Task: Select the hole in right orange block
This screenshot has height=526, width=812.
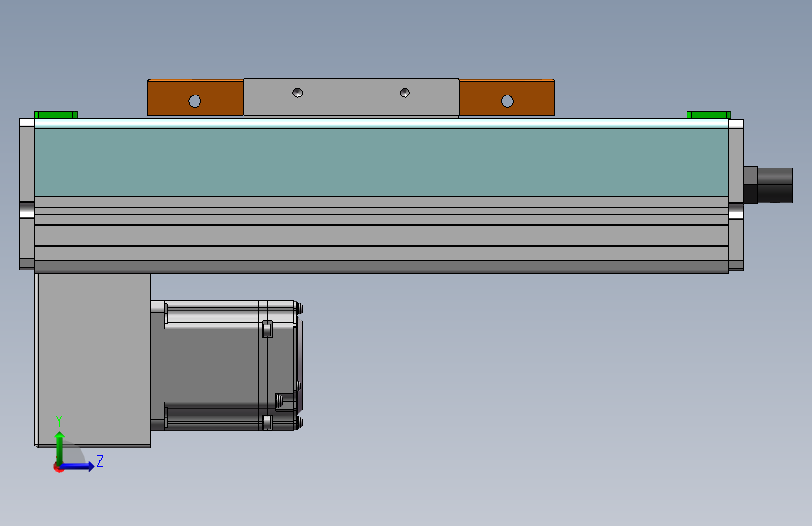Action: [508, 101]
